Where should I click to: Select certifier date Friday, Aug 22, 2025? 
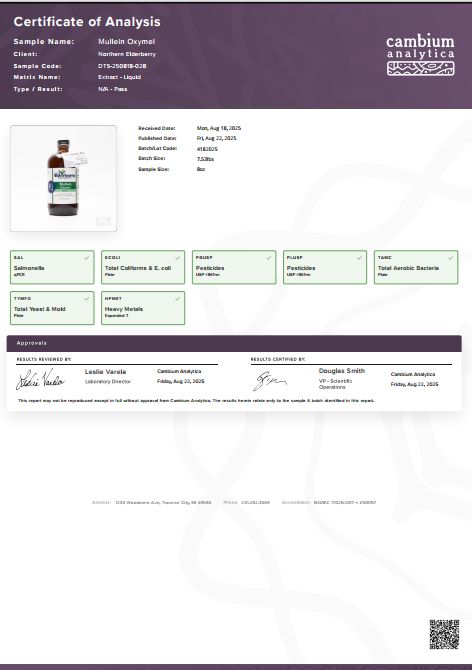415,384
